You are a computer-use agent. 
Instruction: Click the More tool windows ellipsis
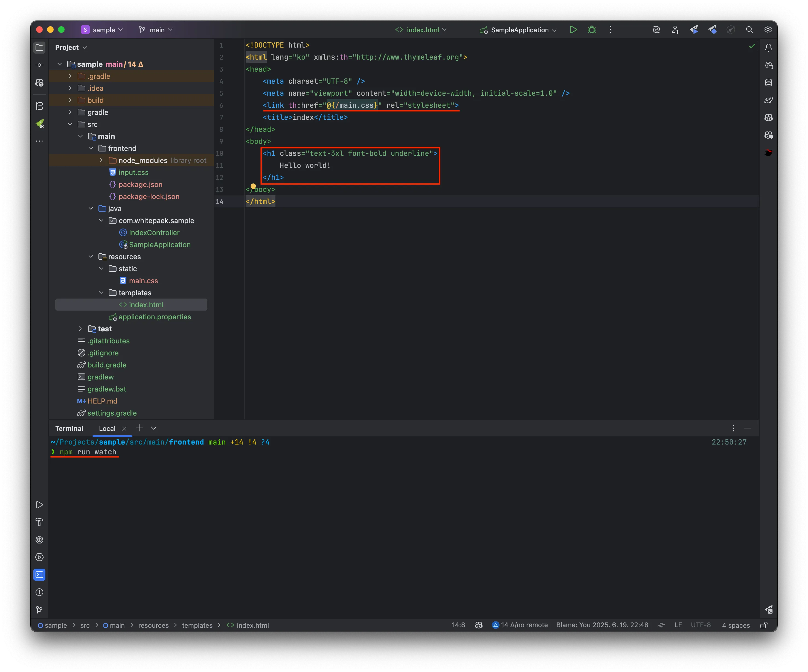(x=39, y=141)
